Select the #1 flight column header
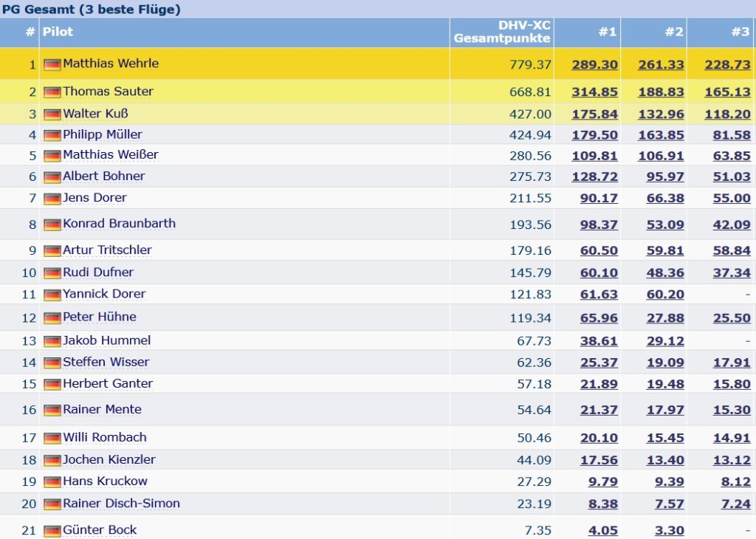The image size is (756, 539). tap(608, 32)
